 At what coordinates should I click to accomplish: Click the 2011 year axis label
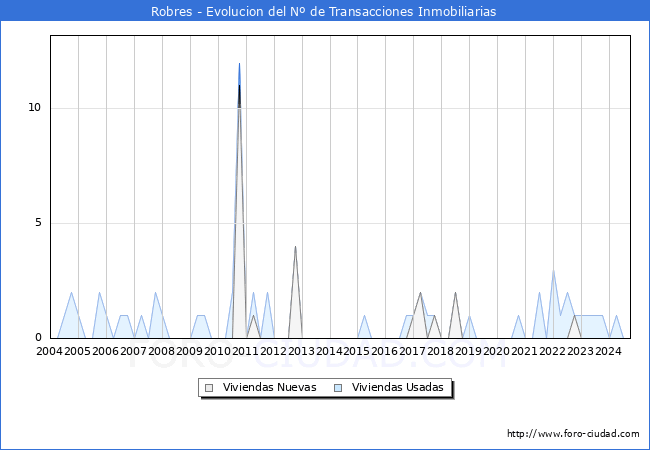click(245, 351)
